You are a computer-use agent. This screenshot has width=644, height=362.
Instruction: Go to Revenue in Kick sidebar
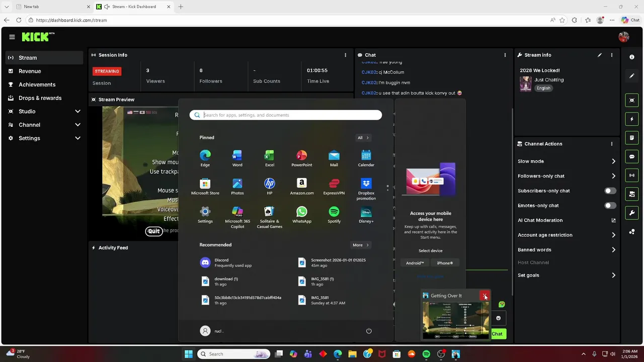pos(44,71)
